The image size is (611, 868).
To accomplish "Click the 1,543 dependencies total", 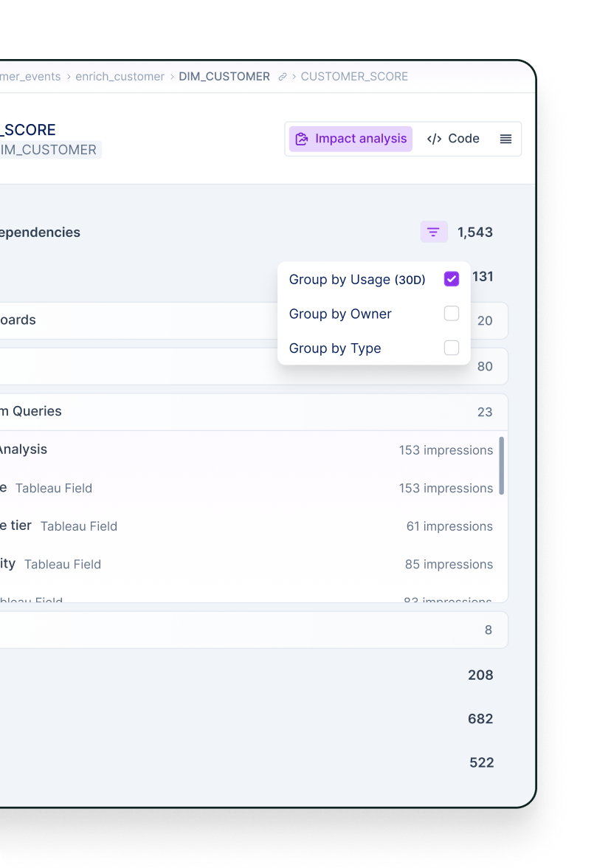I will [x=475, y=232].
